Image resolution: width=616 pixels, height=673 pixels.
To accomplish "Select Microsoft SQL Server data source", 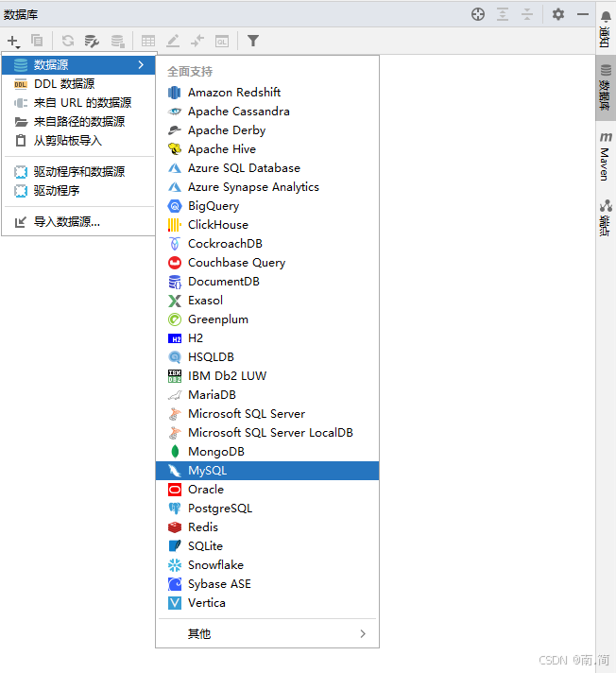I will tap(267, 413).
